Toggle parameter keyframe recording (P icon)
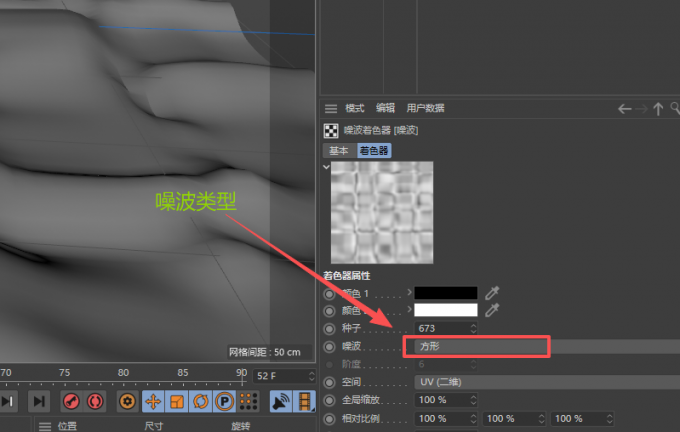The width and height of the screenshot is (680, 432). (x=225, y=401)
